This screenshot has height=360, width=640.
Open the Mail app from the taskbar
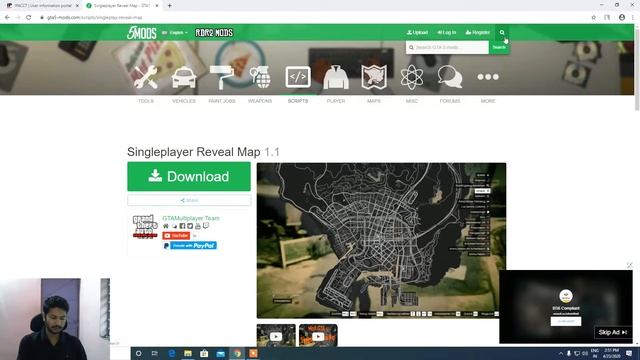(x=220, y=353)
